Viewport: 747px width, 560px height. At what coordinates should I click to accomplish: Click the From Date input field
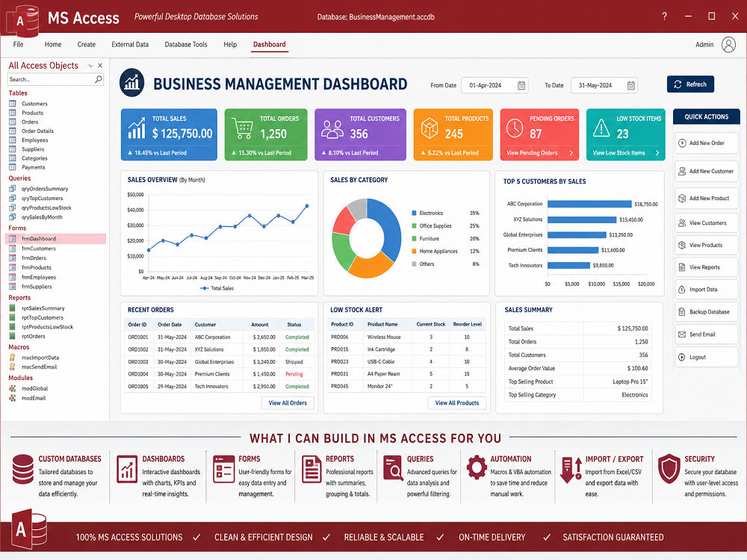(495, 86)
